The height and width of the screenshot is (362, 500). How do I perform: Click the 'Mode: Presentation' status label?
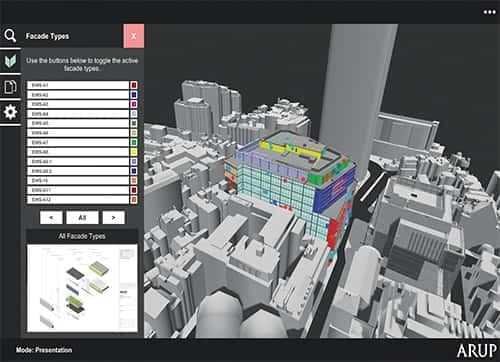tap(44, 350)
